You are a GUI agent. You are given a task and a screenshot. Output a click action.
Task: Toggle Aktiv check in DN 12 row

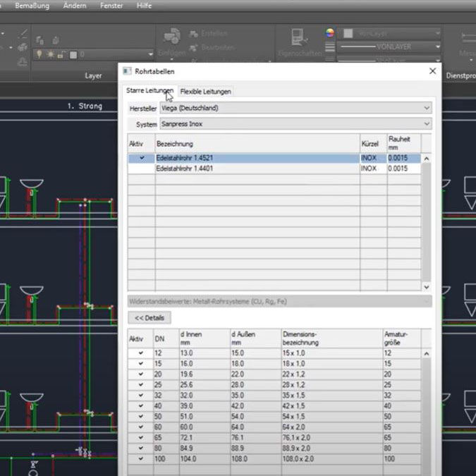[x=141, y=353]
